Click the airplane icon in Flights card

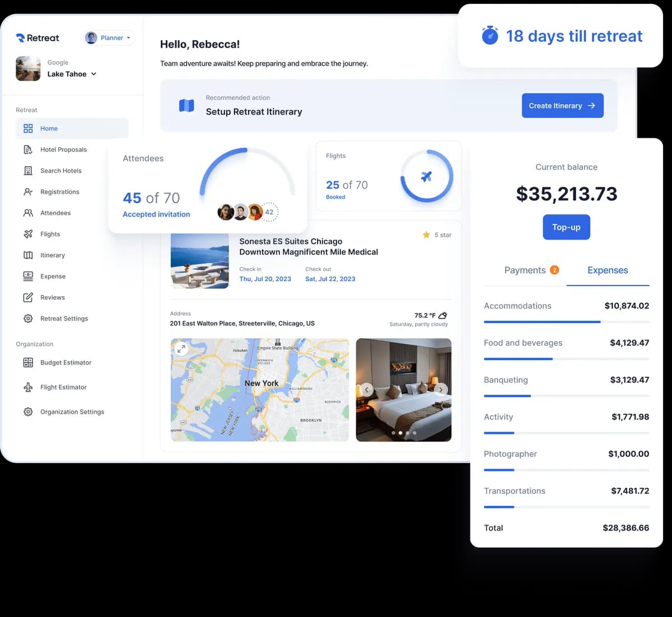426,176
